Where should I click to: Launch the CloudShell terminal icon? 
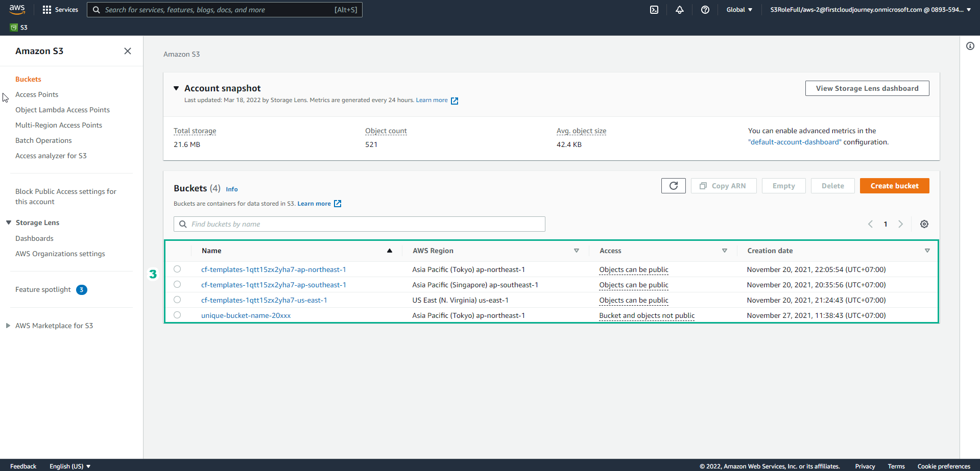(654, 10)
